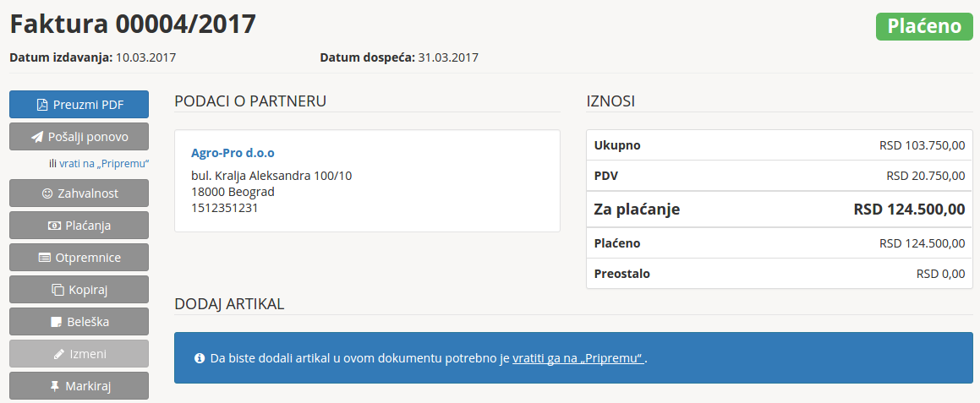Open the Agro-Pro d.o.o partner link

point(233,153)
